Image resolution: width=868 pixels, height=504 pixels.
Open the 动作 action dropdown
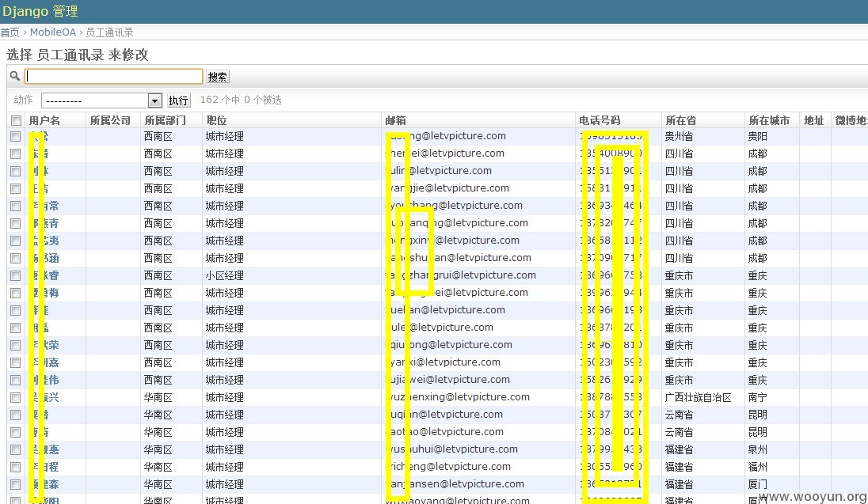point(102,100)
